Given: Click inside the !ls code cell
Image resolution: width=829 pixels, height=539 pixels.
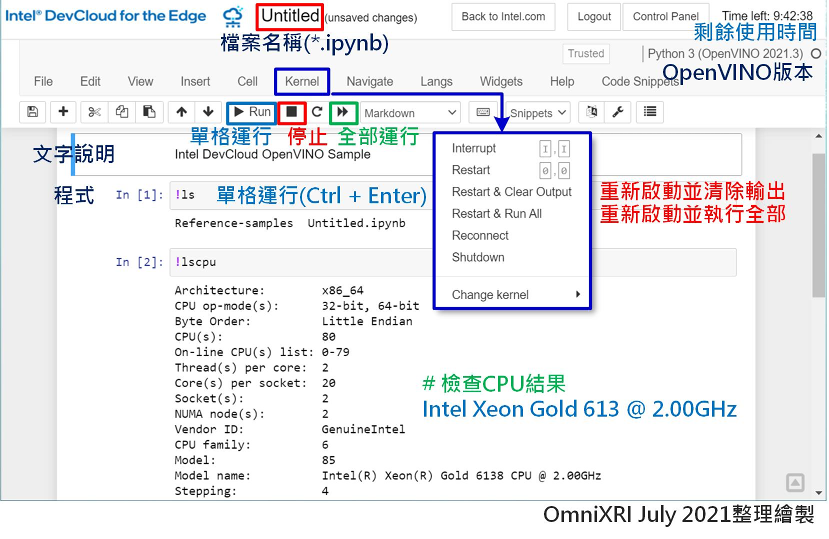Looking at the screenshot, I should click(301, 195).
